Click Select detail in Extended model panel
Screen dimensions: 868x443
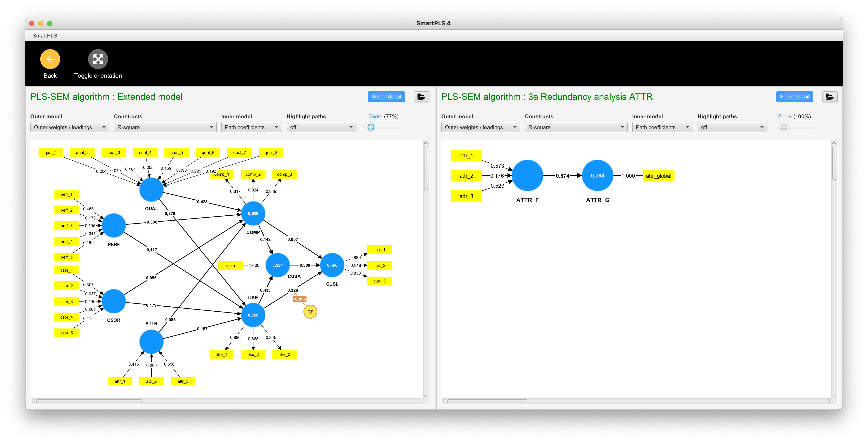(x=386, y=97)
